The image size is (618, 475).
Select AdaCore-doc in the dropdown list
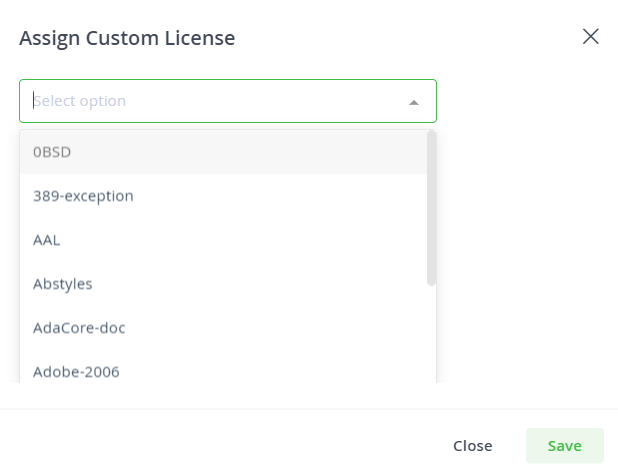pos(223,328)
